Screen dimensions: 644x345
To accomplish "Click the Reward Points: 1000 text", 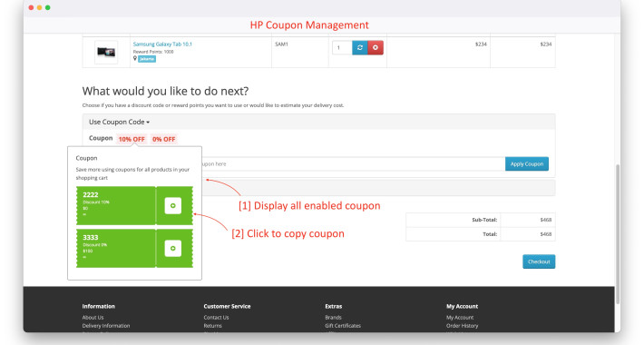I will (153, 52).
